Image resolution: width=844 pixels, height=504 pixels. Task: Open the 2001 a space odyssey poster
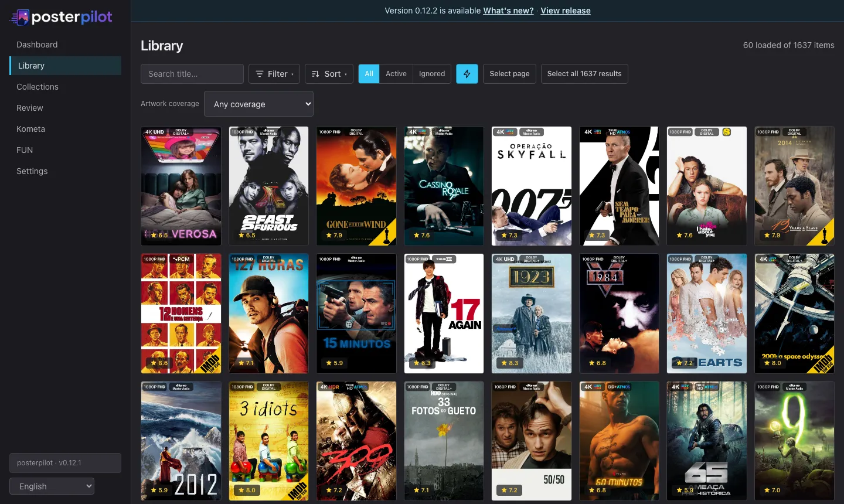[794, 314]
